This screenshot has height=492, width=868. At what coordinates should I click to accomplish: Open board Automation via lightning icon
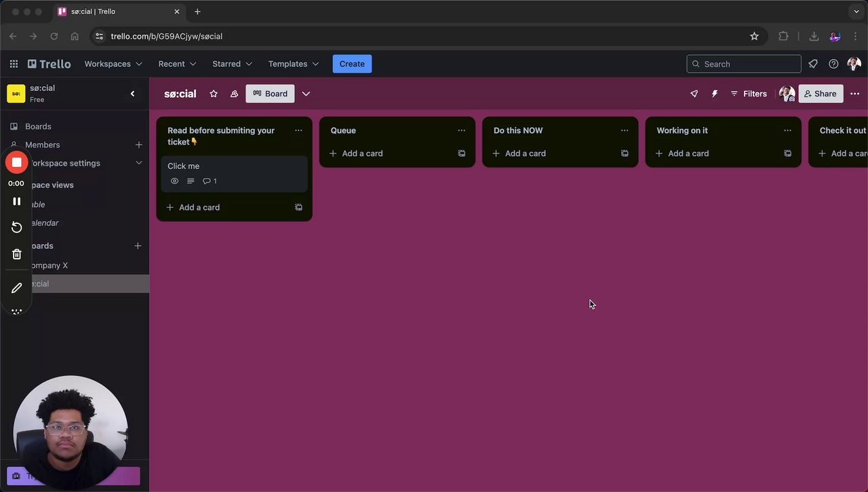(715, 94)
